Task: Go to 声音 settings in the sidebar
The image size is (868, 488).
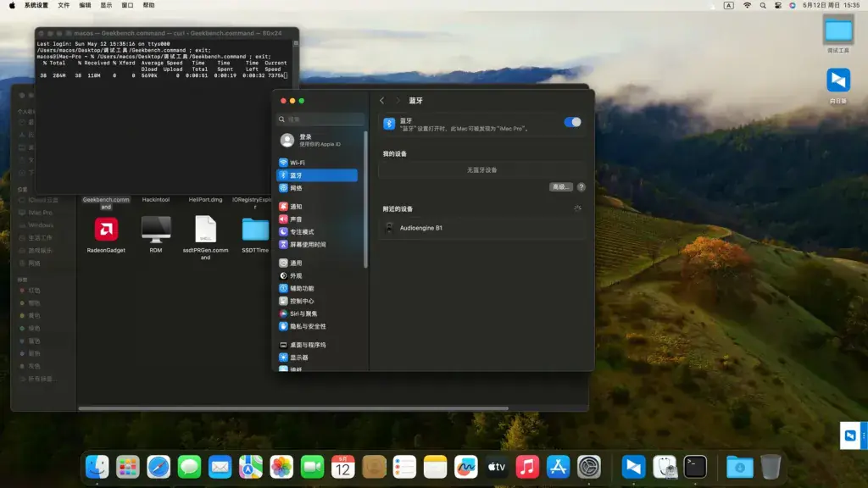Action: point(317,219)
